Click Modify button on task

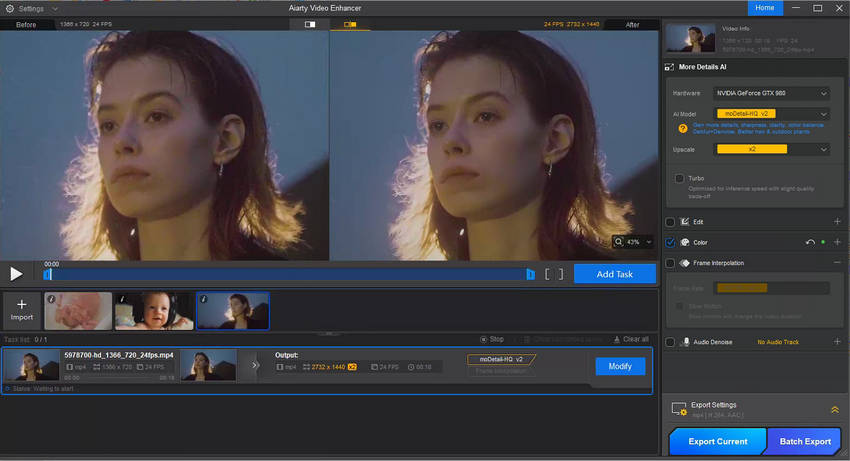click(620, 366)
